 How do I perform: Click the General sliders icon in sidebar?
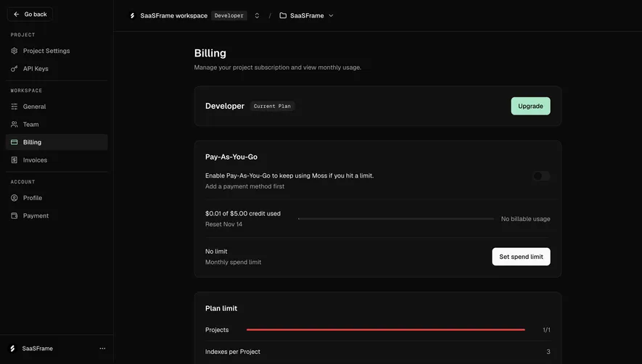coord(15,107)
